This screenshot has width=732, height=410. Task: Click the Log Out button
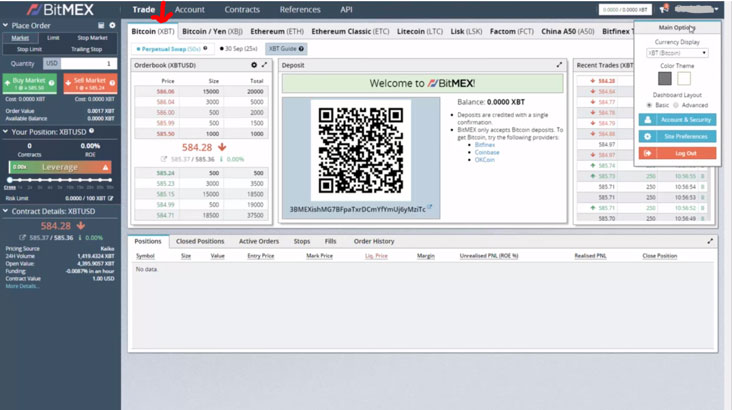tap(677, 153)
